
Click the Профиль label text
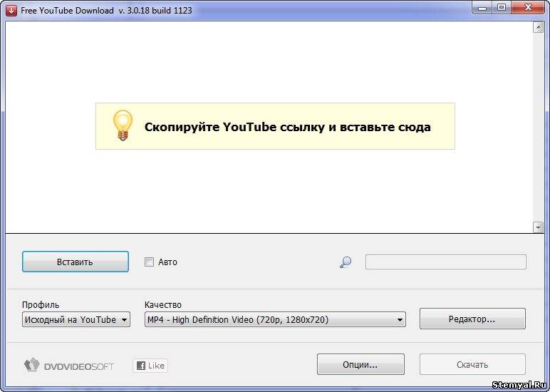pyautogui.click(x=41, y=304)
